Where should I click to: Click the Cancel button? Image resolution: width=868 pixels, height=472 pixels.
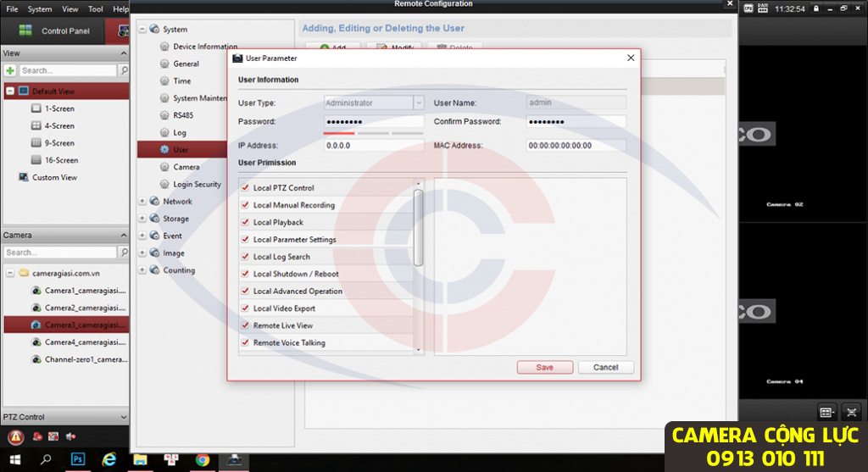(605, 367)
